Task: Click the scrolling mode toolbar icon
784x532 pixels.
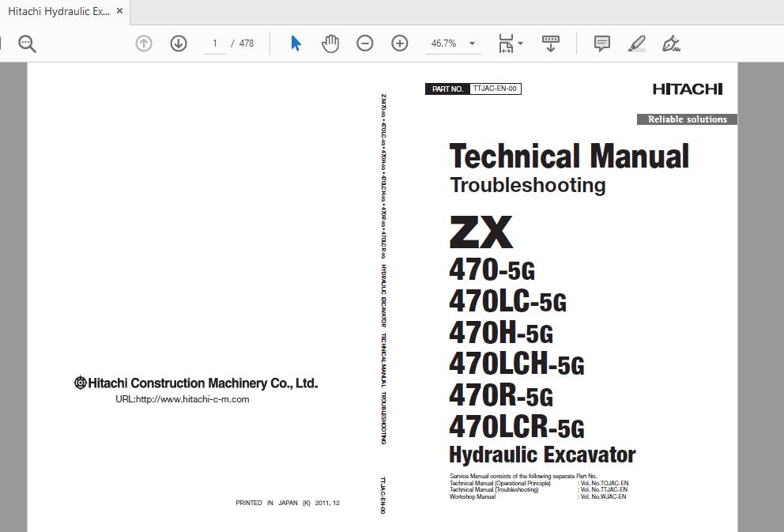Action: tap(551, 43)
